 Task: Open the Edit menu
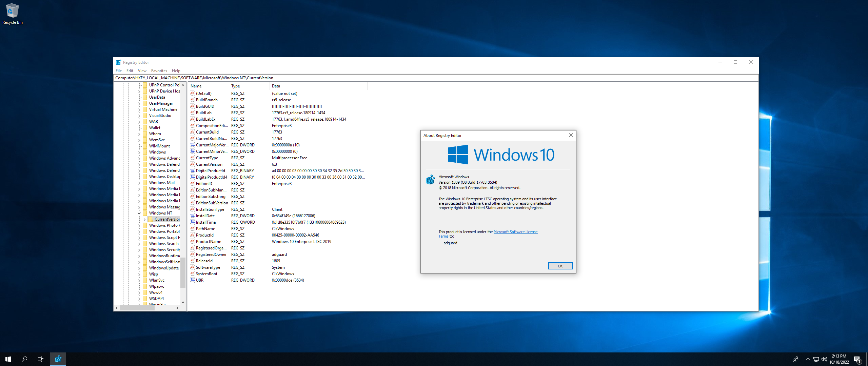click(130, 71)
